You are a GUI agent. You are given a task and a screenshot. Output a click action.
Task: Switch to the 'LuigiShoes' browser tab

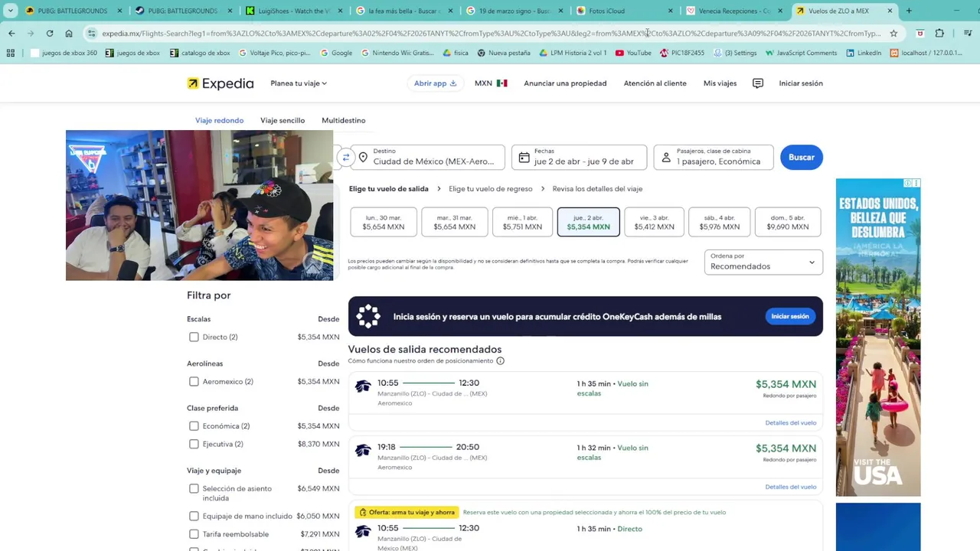click(294, 11)
